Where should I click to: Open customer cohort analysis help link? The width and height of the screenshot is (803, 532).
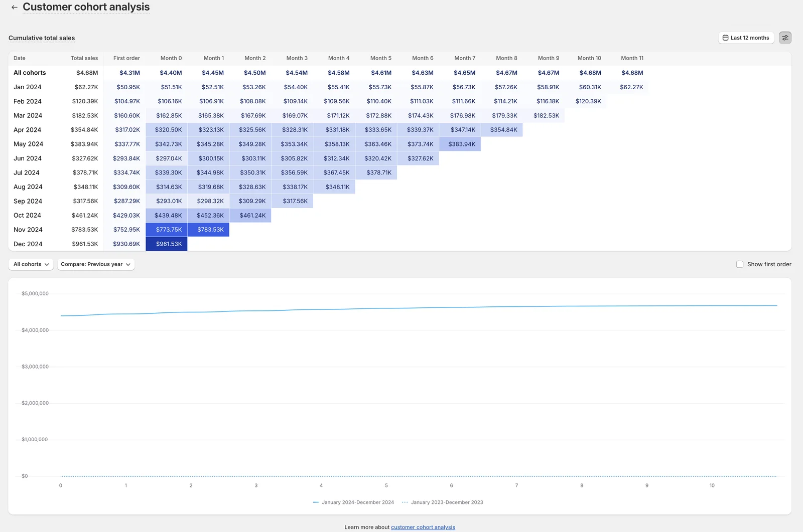point(423,527)
